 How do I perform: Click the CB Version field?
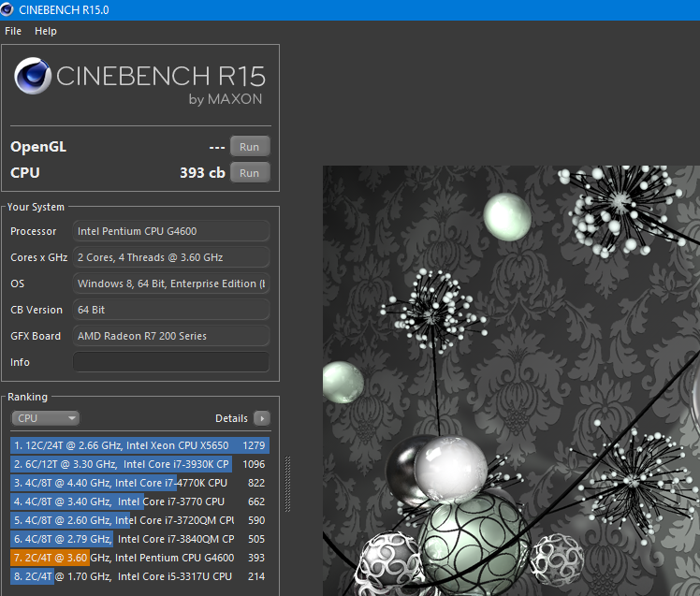click(171, 310)
